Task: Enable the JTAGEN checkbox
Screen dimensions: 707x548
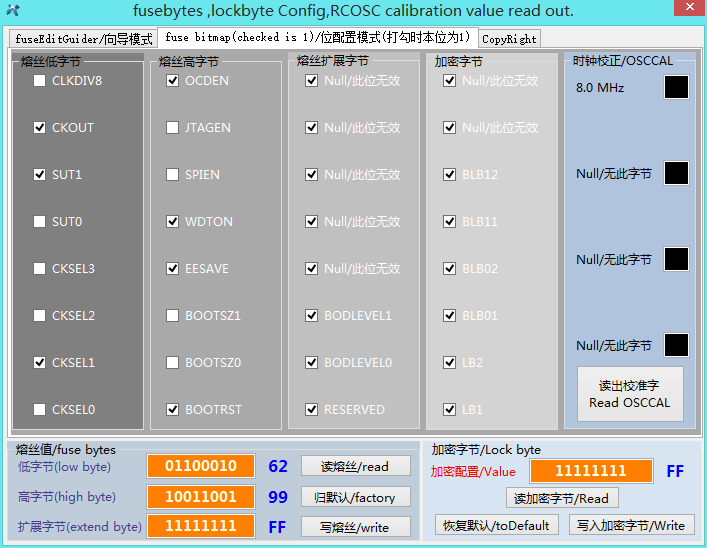Action: pyautogui.click(x=172, y=128)
